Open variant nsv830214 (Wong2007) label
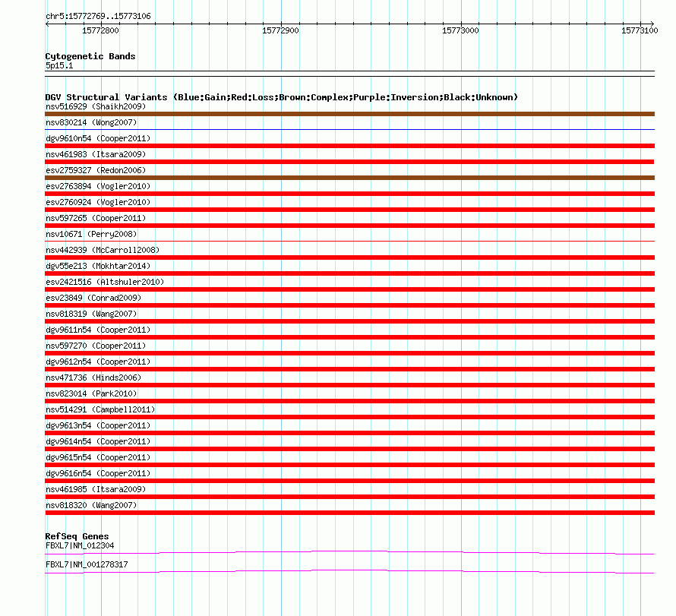The width and height of the screenshot is (676, 616). click(x=91, y=122)
